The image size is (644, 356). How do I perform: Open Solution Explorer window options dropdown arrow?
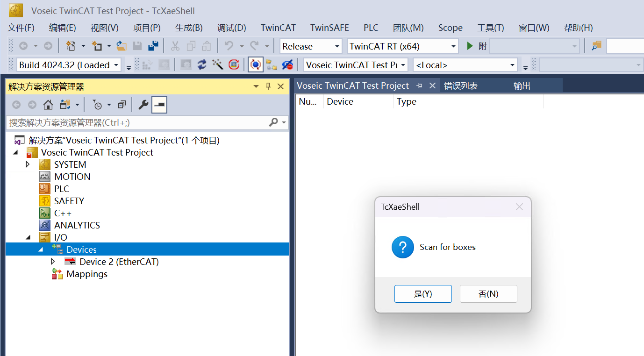pyautogui.click(x=256, y=86)
